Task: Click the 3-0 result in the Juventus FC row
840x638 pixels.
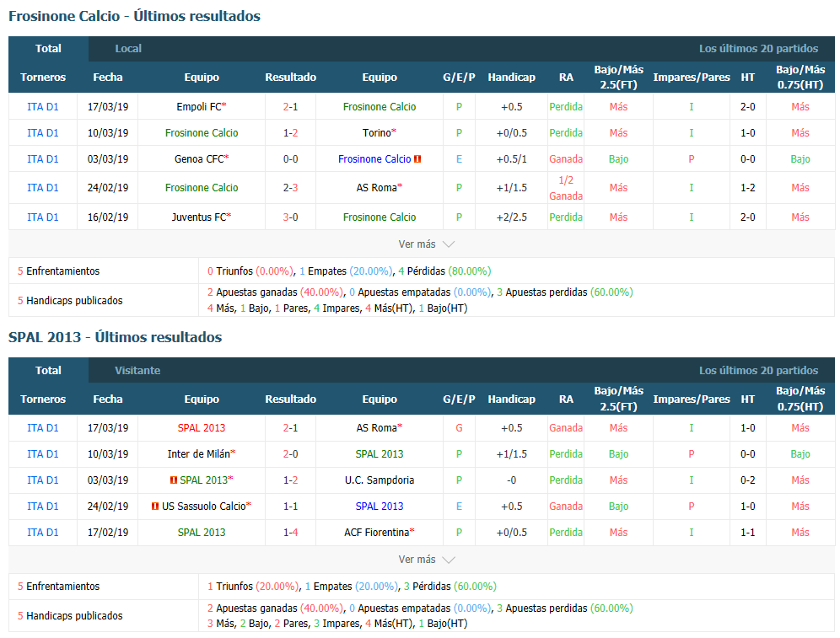Action: point(290,217)
